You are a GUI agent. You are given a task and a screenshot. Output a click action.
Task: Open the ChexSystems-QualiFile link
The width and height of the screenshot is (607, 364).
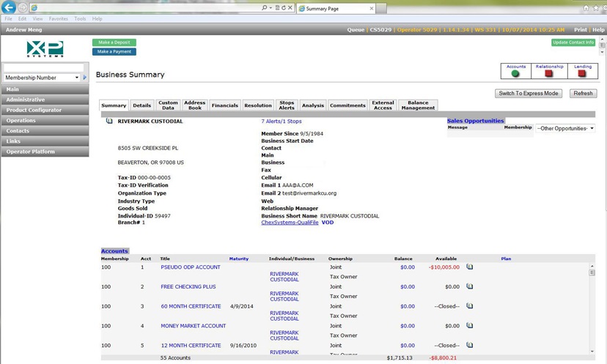[x=290, y=223]
